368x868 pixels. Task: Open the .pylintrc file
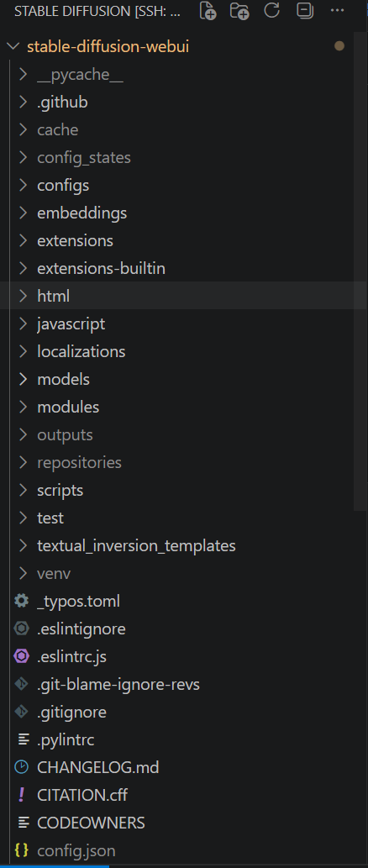(x=66, y=739)
